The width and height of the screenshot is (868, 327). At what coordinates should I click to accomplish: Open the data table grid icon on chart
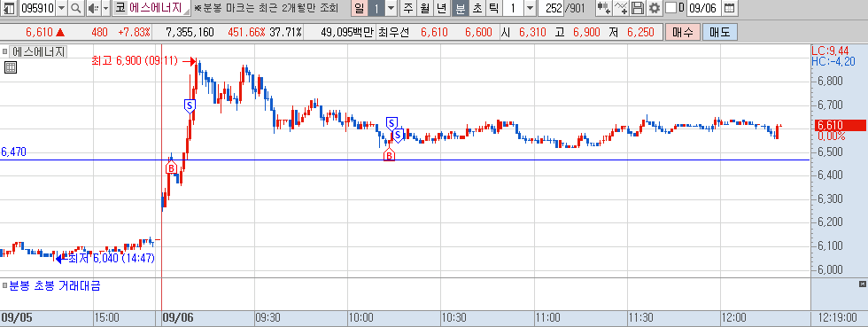pos(11,68)
